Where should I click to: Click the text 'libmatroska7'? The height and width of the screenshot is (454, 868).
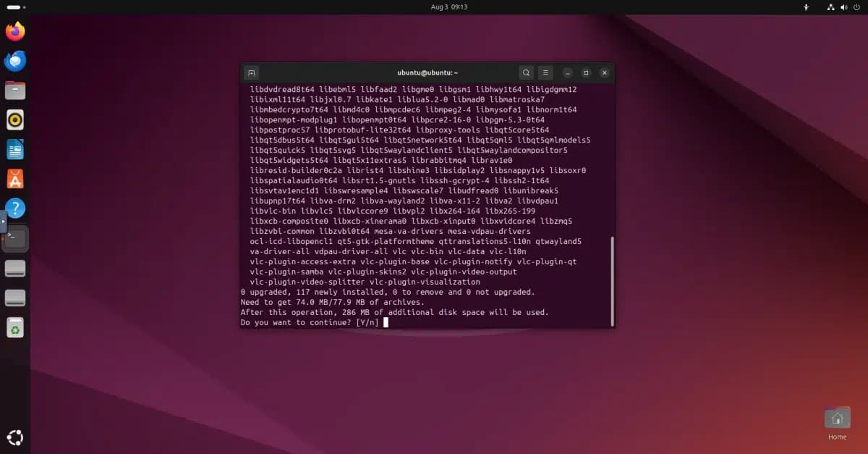516,99
